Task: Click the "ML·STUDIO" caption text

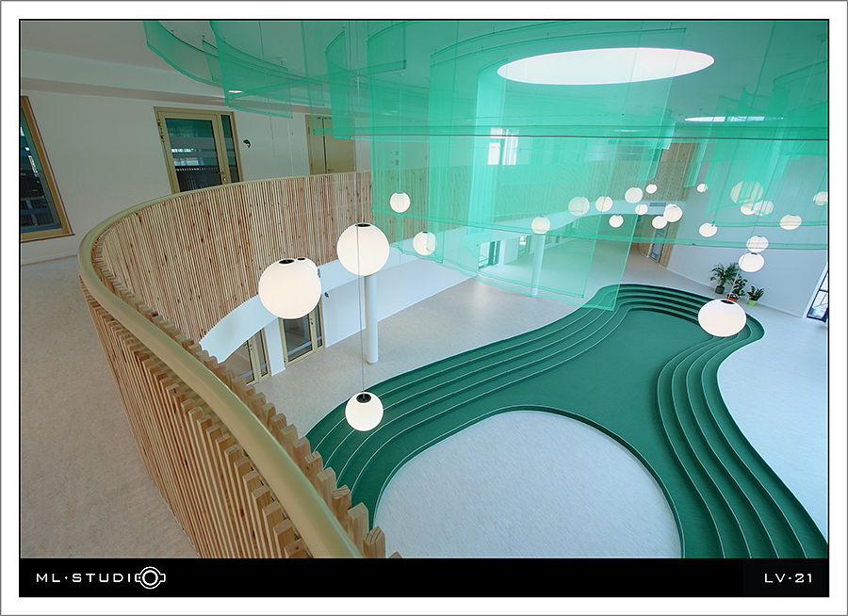Action: (x=101, y=577)
